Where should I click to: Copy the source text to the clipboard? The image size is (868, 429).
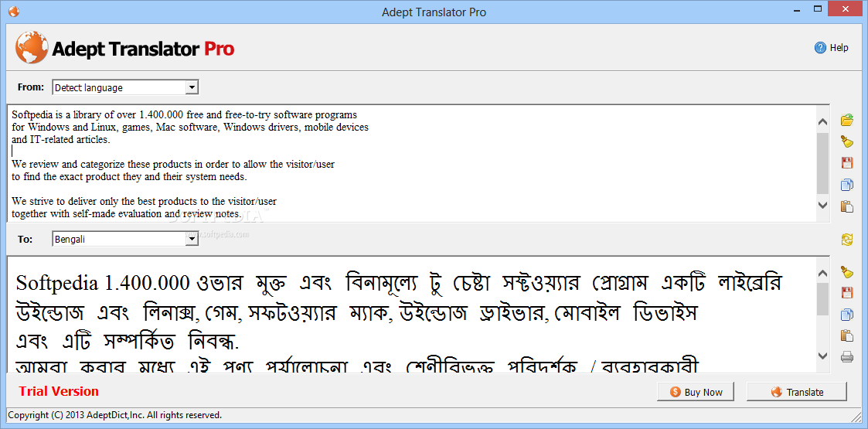[x=847, y=185]
